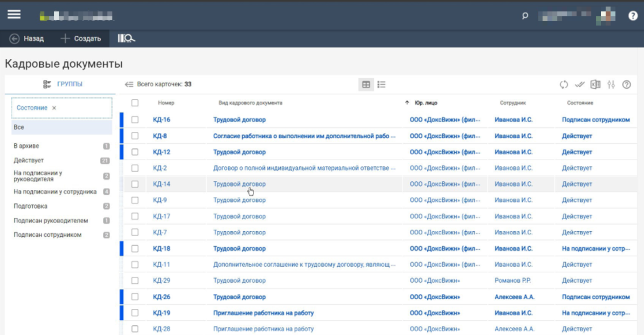Open the list help question icon
The image size is (644, 335).
coord(627,84)
